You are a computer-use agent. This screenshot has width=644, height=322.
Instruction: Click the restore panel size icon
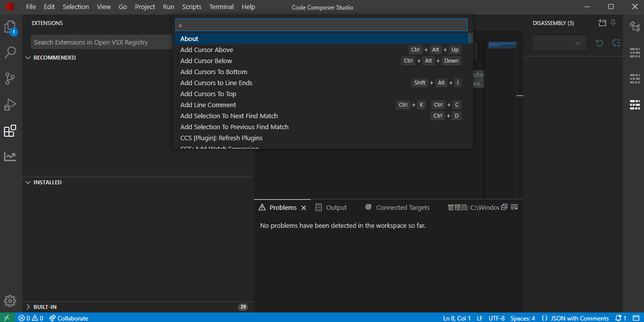(504, 207)
